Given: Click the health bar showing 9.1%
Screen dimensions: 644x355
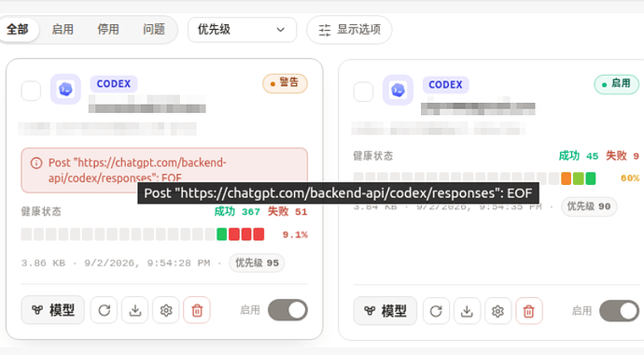Looking at the screenshot, I should [x=143, y=234].
